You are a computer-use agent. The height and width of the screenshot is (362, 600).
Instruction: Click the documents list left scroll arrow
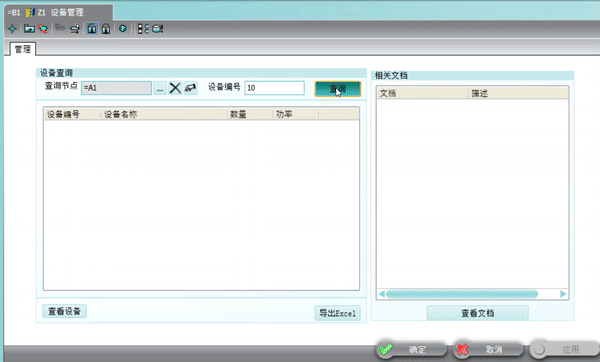click(x=382, y=294)
